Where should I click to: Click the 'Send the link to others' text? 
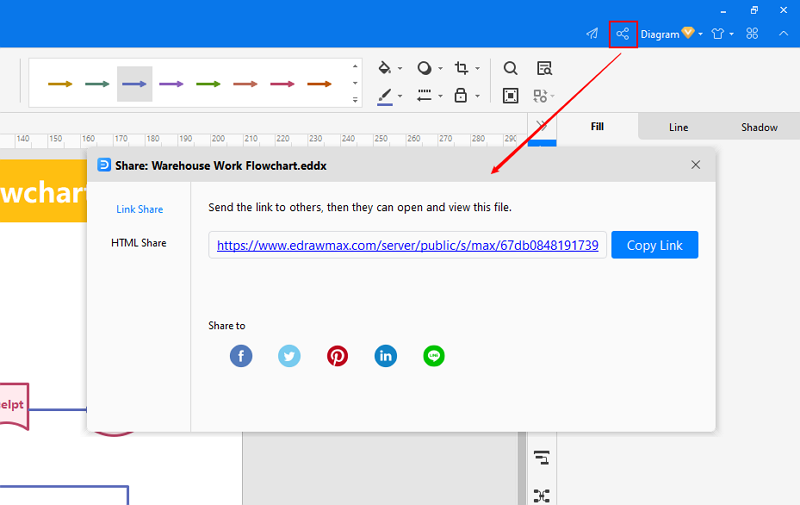(x=360, y=207)
